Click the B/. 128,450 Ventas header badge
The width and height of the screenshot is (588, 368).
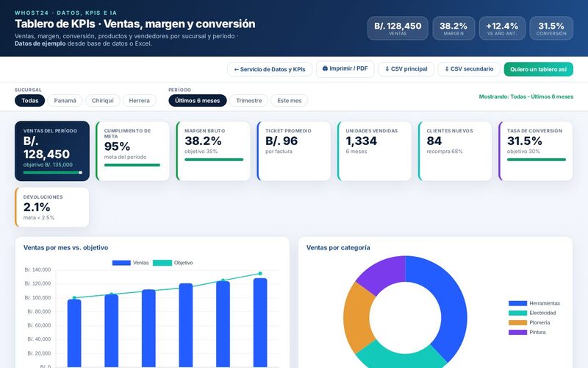pos(398,28)
